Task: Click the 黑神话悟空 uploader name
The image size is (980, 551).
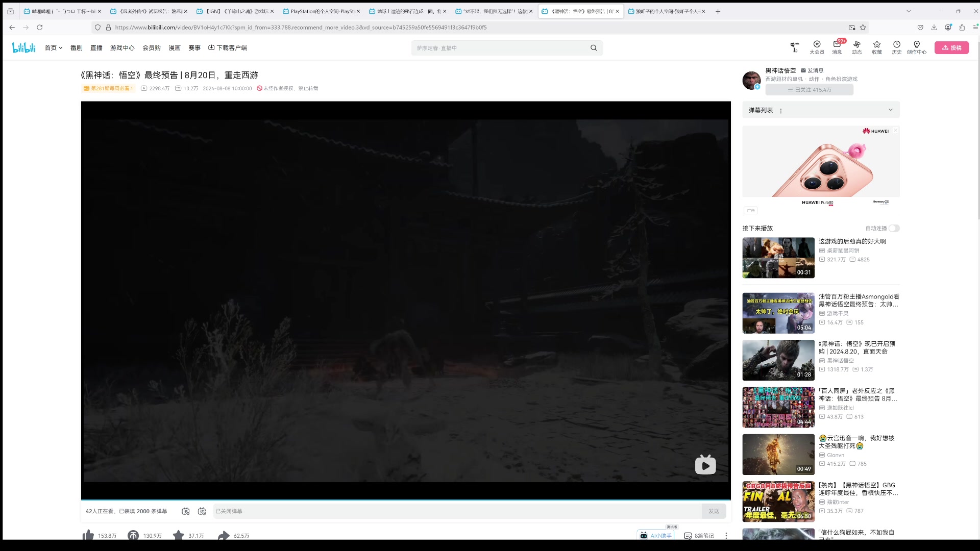Action: (780, 70)
